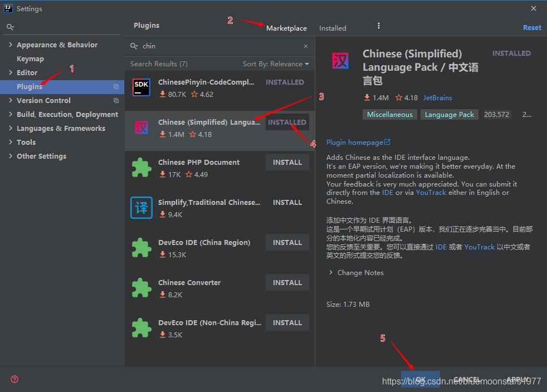Click the large language pack icon in details

point(340,61)
